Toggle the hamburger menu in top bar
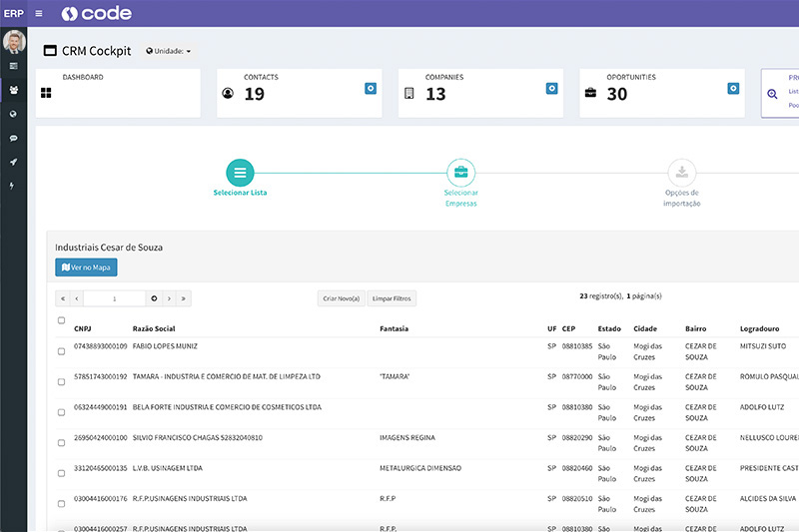799x532 pixels. pos(39,13)
